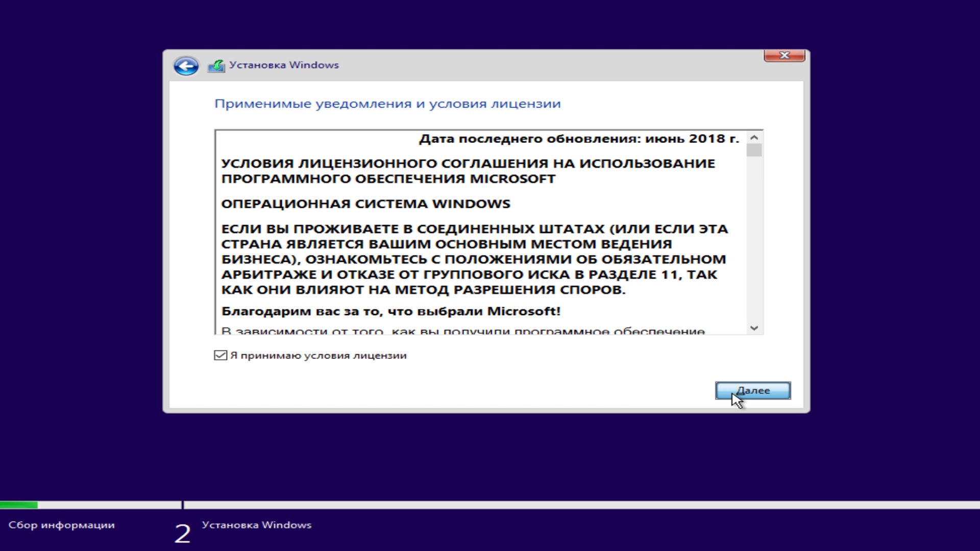Click the license scrollbar thumb
This screenshot has height=551, width=980.
(754, 150)
